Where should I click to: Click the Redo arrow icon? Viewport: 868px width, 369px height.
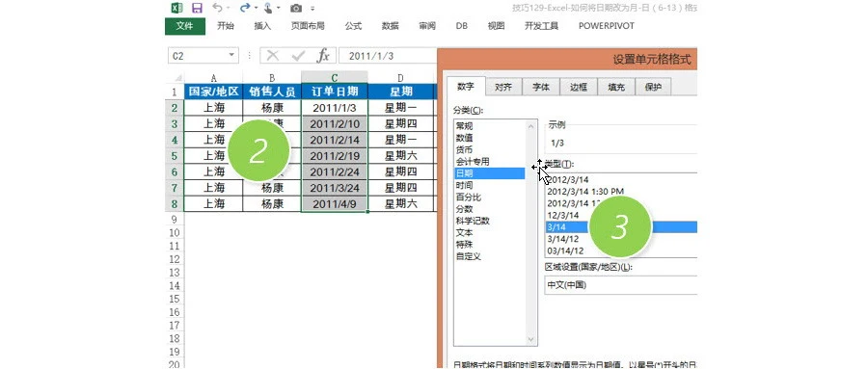pos(245,8)
